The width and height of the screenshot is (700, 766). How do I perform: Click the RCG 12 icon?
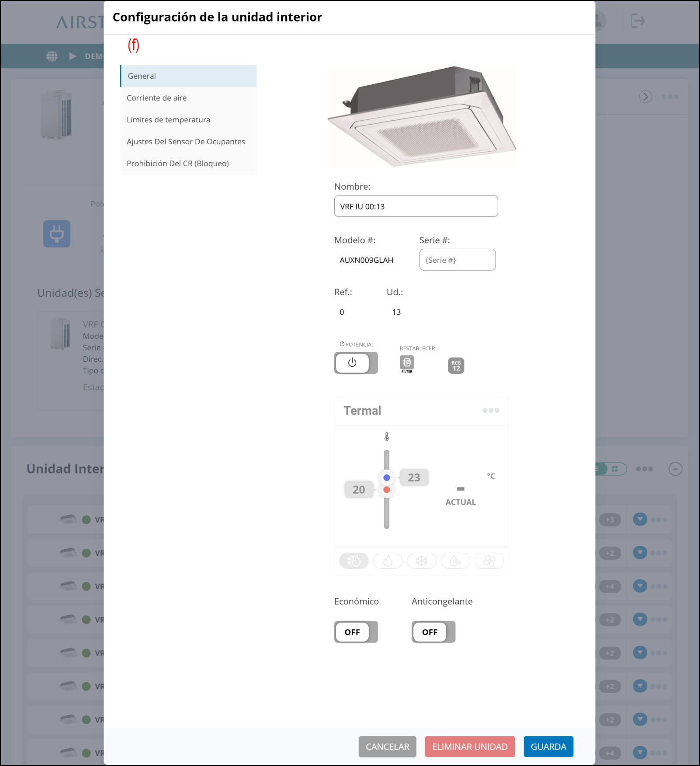(x=456, y=366)
